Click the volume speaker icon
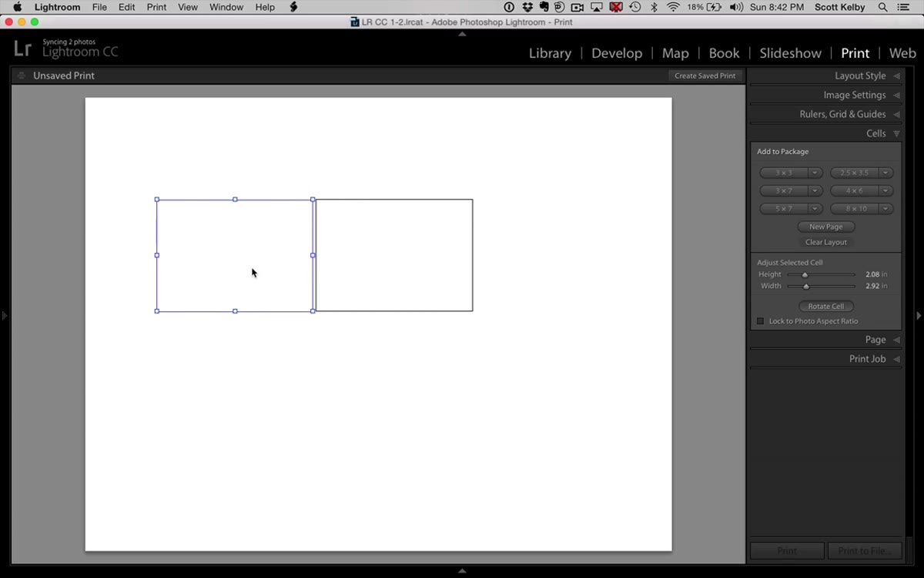The image size is (924, 578). (x=736, y=7)
